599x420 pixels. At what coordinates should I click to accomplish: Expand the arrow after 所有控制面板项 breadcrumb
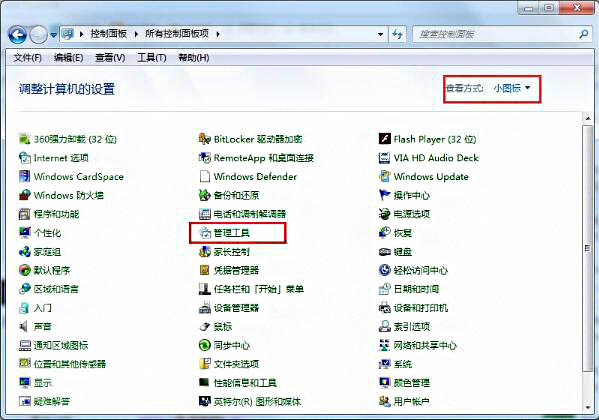pos(218,34)
